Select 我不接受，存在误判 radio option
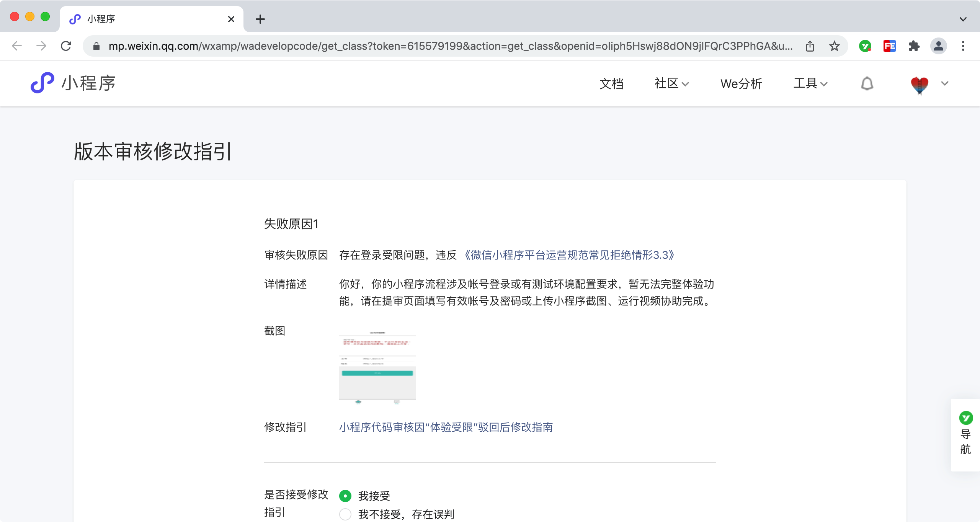Screen dimensions: 980x522 345,514
